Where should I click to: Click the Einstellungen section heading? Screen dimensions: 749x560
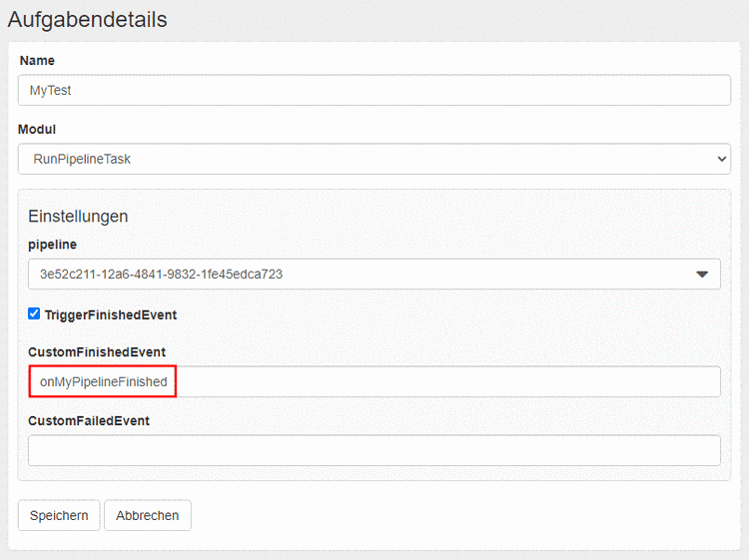(78, 216)
